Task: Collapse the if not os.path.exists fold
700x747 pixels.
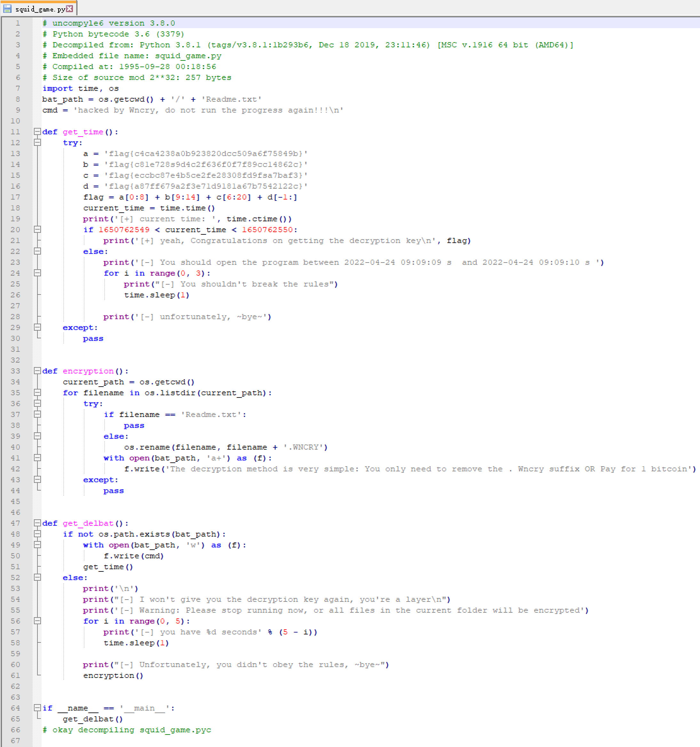Action: coord(37,534)
